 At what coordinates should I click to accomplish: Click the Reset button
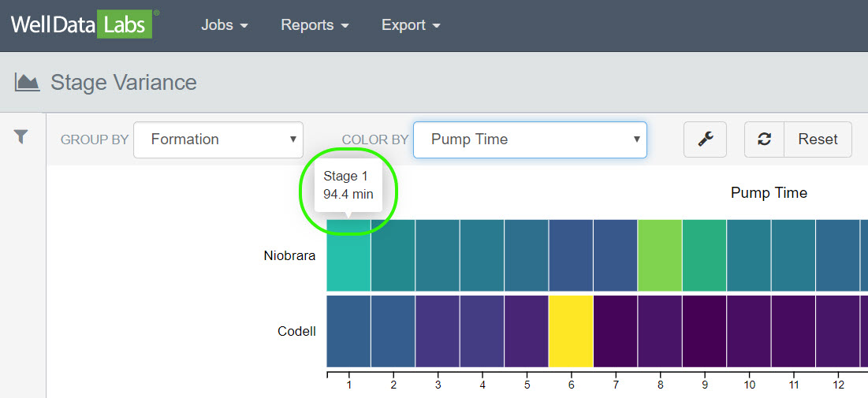[818, 139]
